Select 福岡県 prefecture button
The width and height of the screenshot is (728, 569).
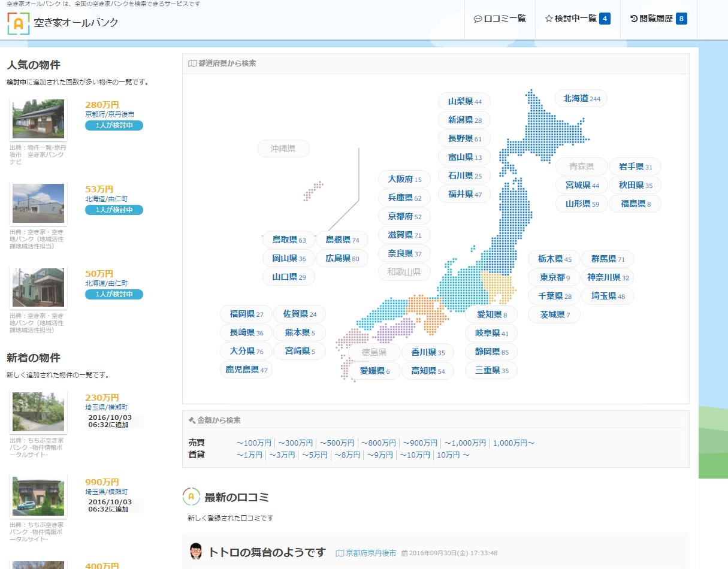[x=246, y=314]
